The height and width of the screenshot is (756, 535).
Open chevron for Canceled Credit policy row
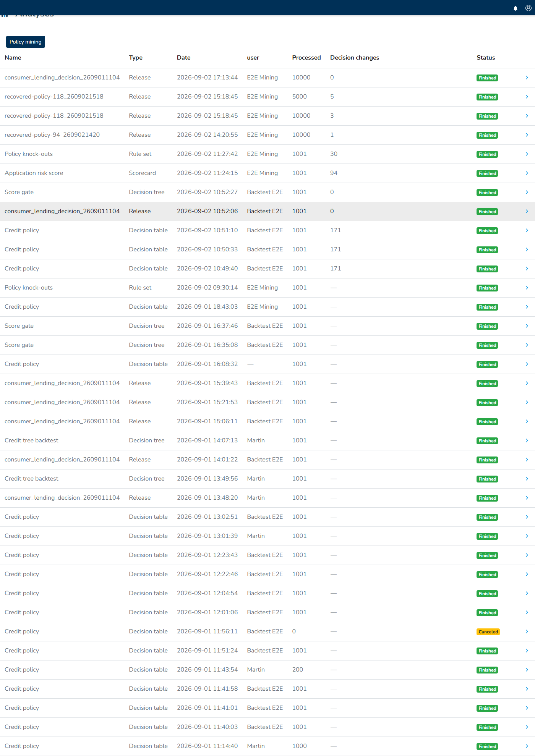pos(527,631)
